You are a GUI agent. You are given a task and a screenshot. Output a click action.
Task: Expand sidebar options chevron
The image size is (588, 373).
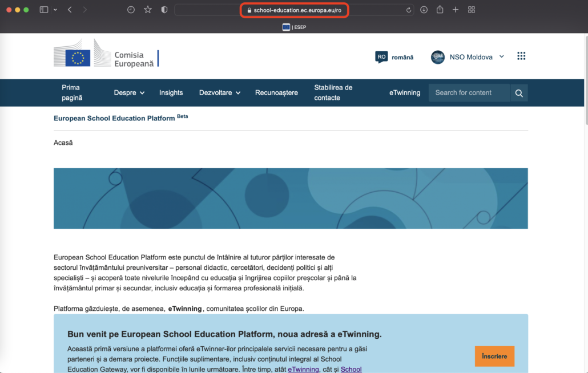pyautogui.click(x=55, y=10)
